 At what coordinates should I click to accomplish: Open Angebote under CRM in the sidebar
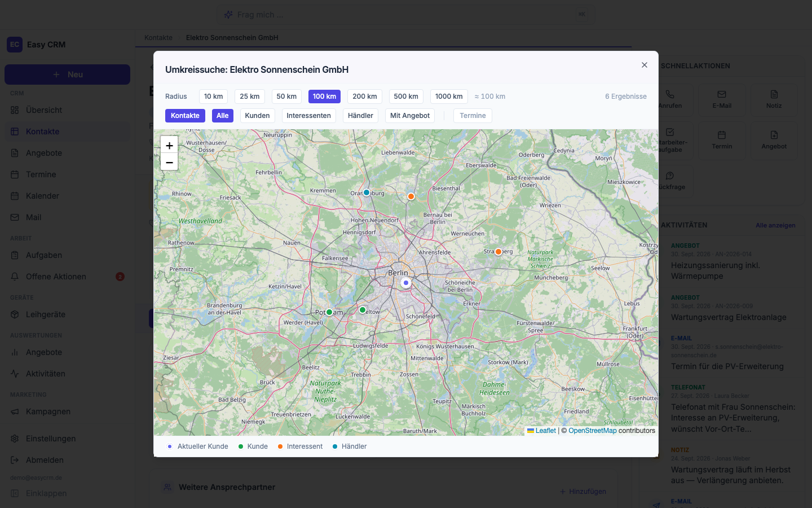click(x=67, y=153)
